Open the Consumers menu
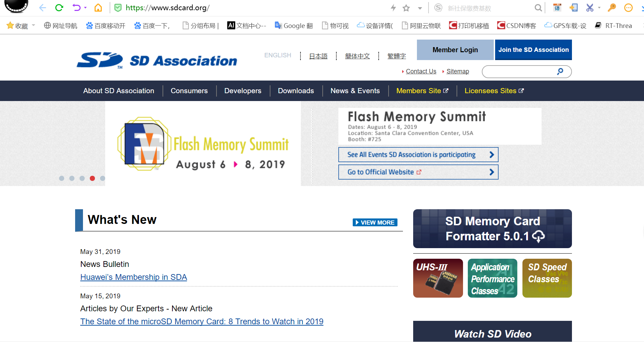The image size is (644, 342). tap(189, 91)
